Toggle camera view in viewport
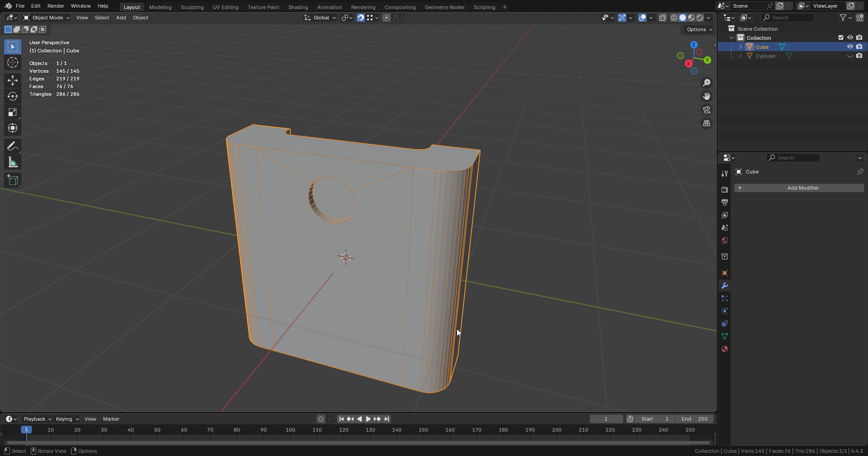 (706, 110)
